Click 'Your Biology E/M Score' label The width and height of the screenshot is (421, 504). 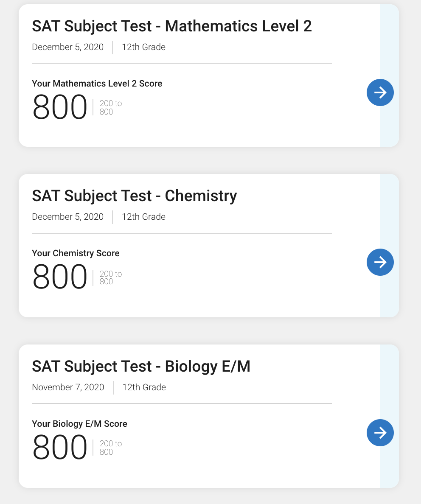point(79,424)
